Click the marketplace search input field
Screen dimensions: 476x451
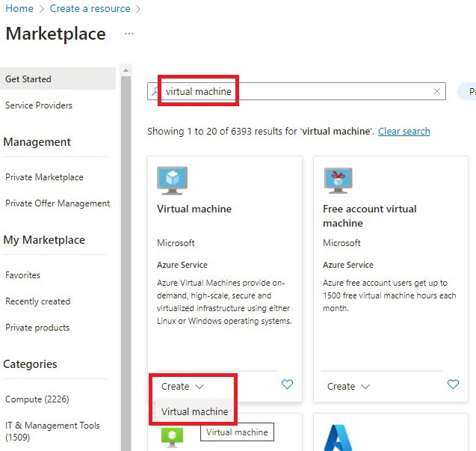(297, 91)
